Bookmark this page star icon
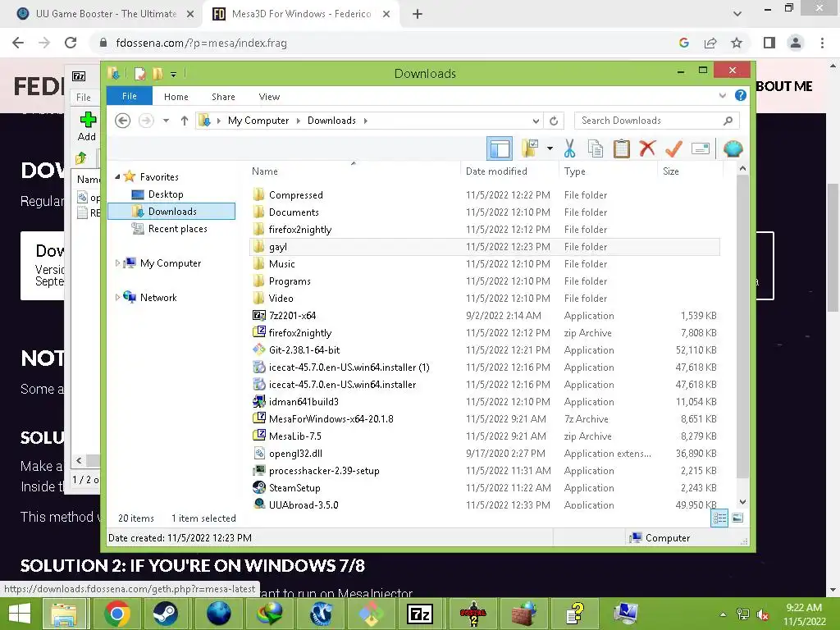 coord(737,43)
